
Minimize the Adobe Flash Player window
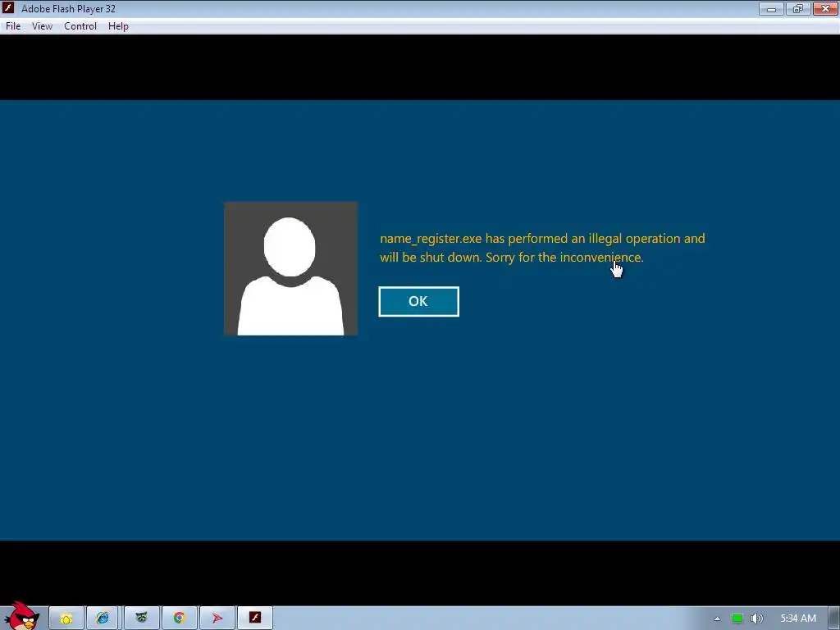(x=771, y=8)
